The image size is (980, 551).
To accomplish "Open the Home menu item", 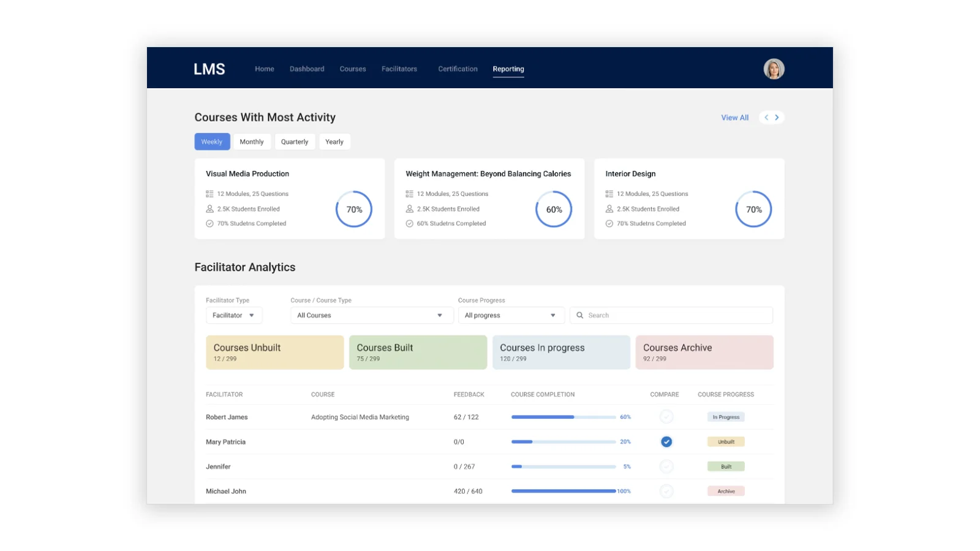I will click(x=265, y=69).
